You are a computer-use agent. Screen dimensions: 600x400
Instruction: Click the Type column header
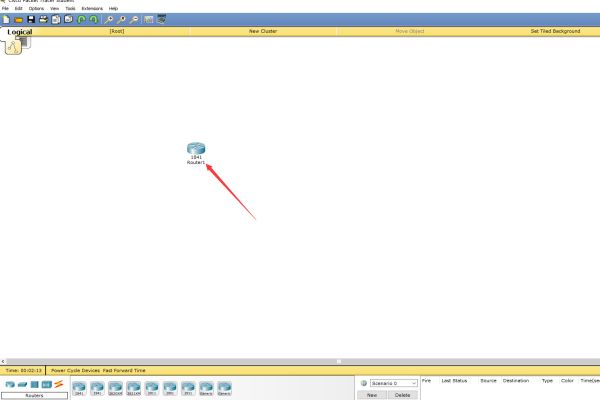coord(547,381)
